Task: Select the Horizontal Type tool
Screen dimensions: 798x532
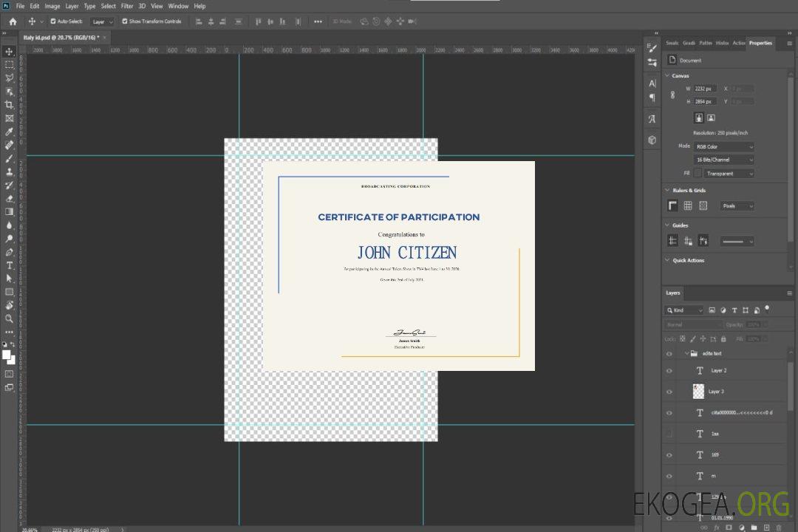Action: pos(10,265)
